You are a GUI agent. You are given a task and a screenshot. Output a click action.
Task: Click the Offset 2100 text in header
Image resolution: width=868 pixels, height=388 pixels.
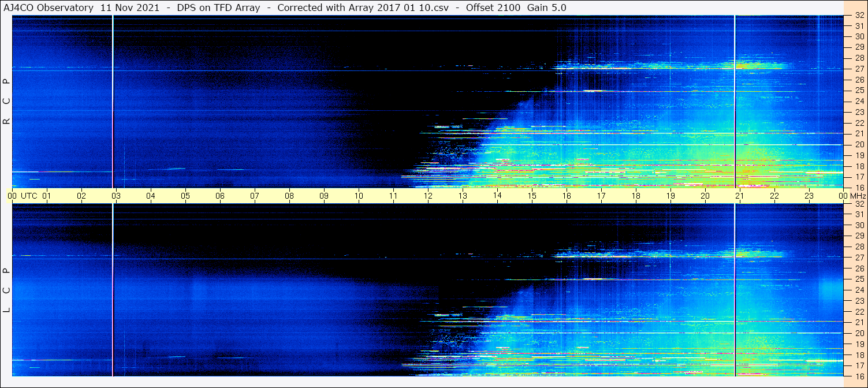coord(493,8)
